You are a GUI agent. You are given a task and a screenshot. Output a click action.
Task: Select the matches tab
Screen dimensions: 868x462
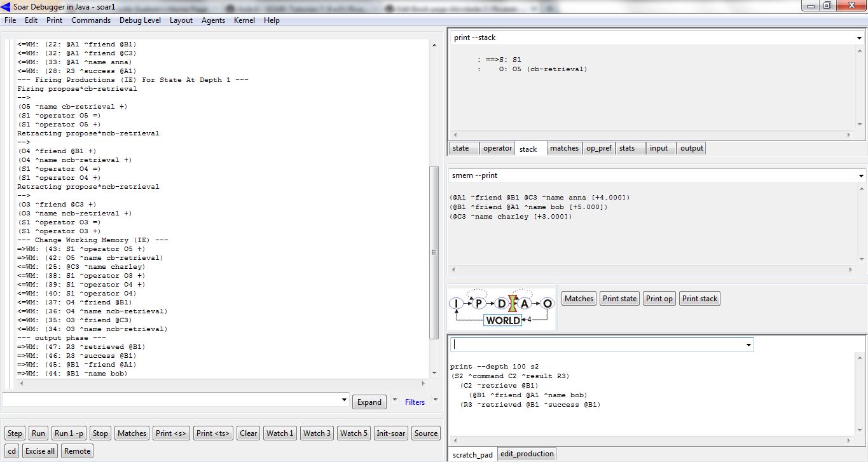(564, 148)
